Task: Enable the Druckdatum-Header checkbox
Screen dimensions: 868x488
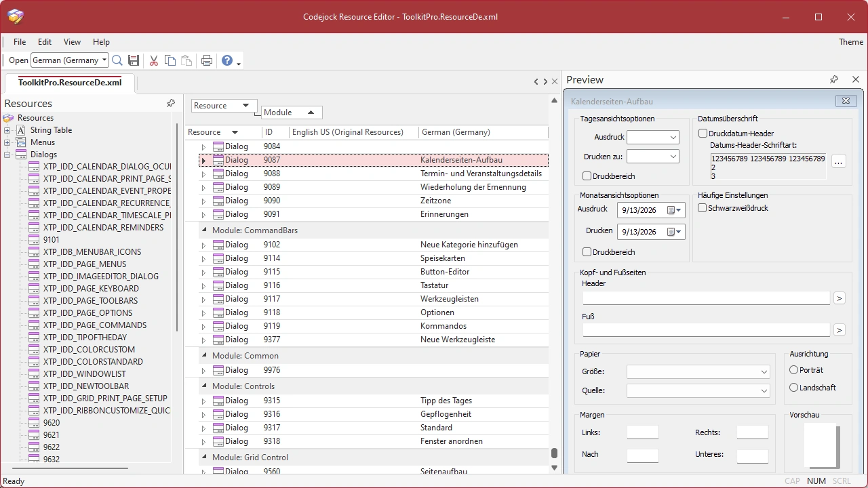Action: point(703,134)
